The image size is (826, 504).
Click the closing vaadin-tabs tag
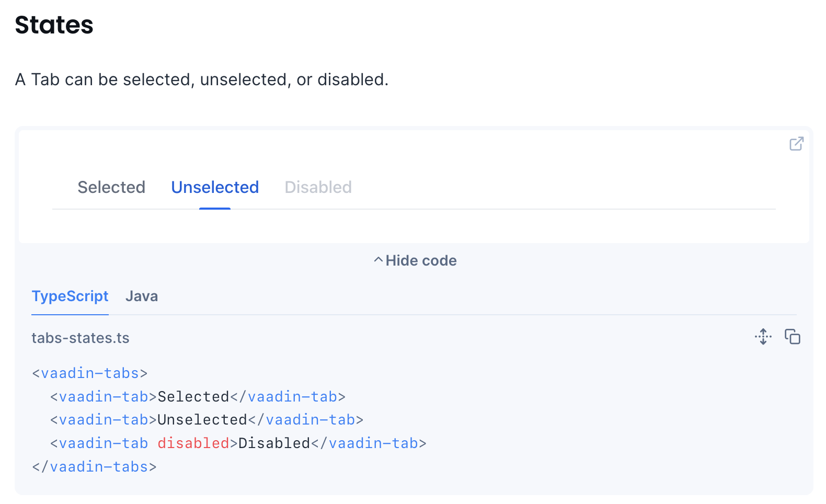[x=94, y=466]
